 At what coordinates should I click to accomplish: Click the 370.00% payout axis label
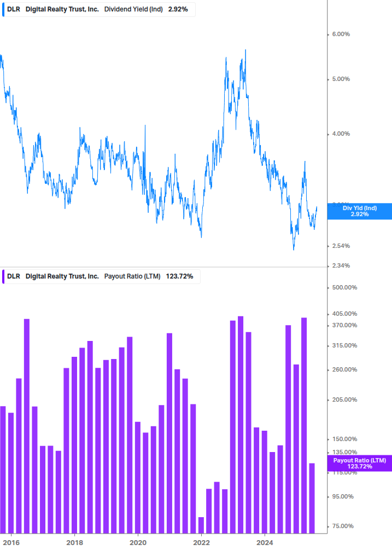[344, 326]
